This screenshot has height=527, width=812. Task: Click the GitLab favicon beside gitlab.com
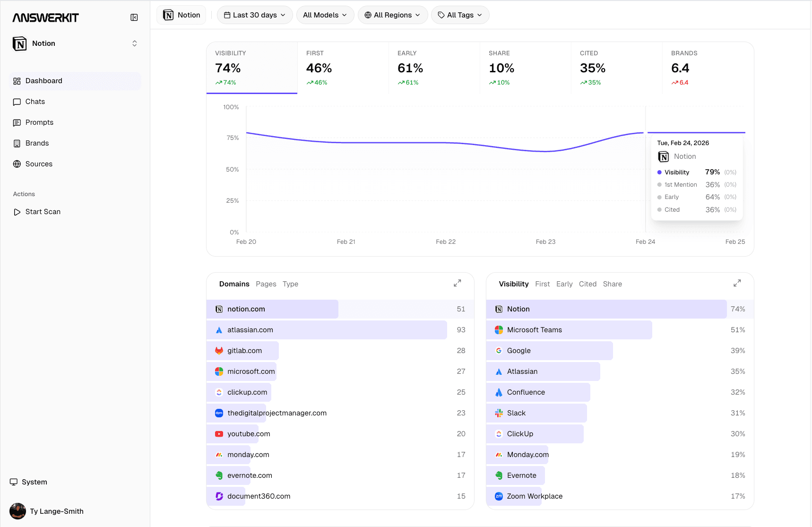(x=219, y=350)
